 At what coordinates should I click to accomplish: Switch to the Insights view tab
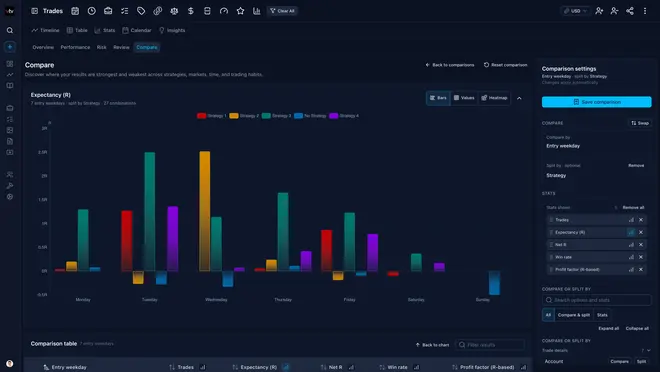pyautogui.click(x=172, y=30)
